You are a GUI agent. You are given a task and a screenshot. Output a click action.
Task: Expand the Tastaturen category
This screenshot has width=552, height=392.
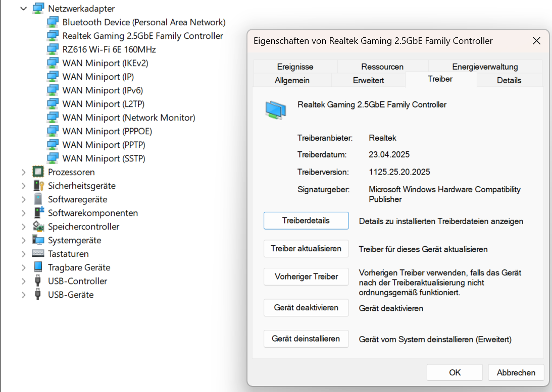pyautogui.click(x=24, y=254)
